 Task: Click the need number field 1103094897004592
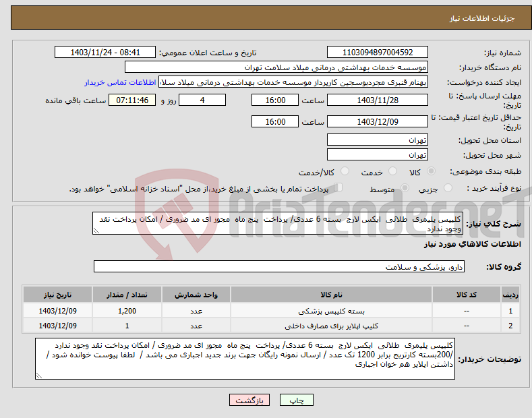[378, 53]
